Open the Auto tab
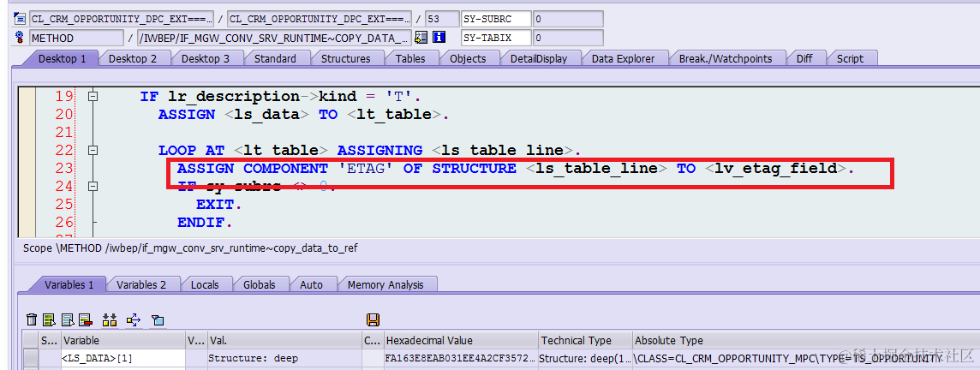The width and height of the screenshot is (980, 370). [x=311, y=284]
